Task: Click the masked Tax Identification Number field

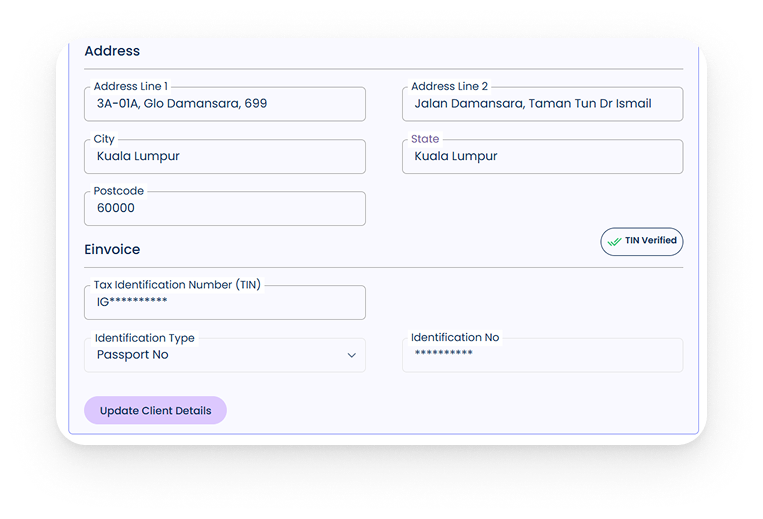Action: pos(225,303)
